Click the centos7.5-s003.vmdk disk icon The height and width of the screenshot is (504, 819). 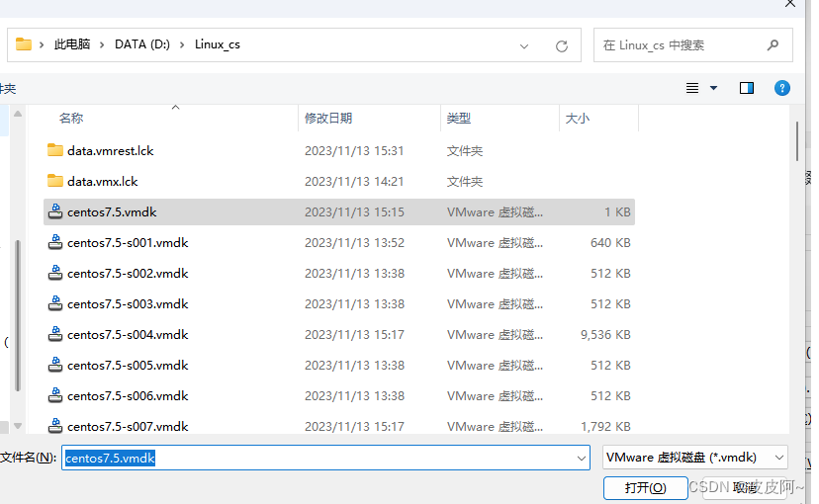(x=54, y=303)
